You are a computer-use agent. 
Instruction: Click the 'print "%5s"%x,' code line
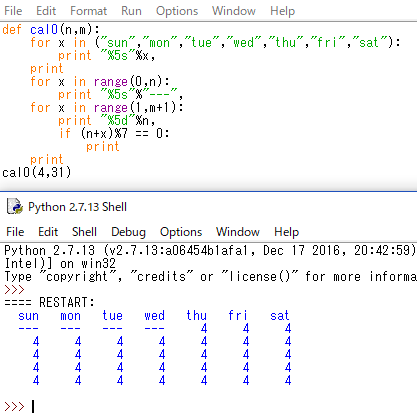click(x=106, y=56)
